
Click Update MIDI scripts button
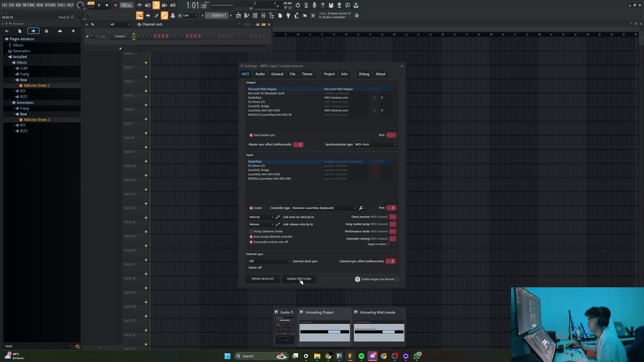click(x=299, y=279)
